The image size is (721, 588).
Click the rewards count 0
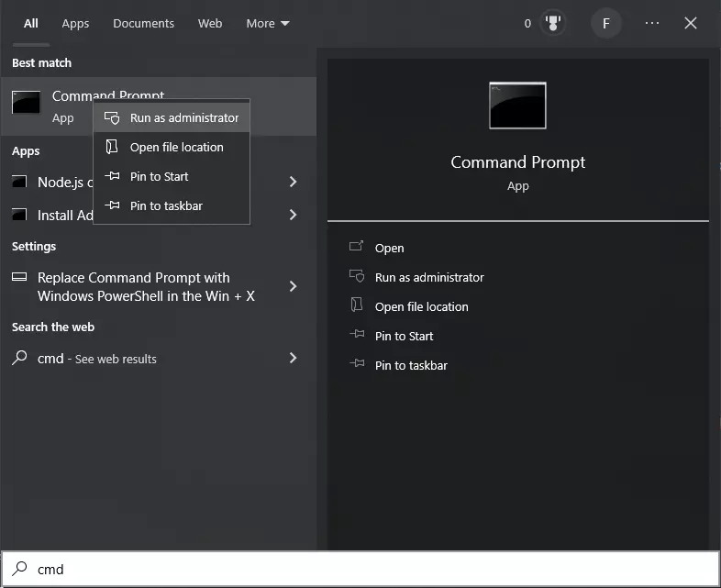(x=527, y=24)
